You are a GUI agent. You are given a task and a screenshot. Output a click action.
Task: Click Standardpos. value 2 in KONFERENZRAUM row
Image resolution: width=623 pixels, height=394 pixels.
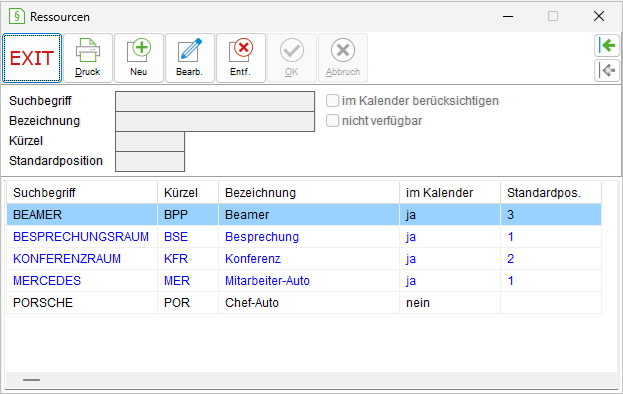click(x=551, y=259)
